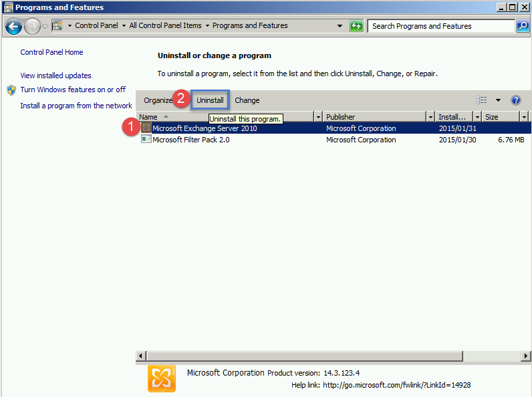Open the address bar history dropdown arrow
This screenshot has width=532, height=397.
tap(340, 26)
